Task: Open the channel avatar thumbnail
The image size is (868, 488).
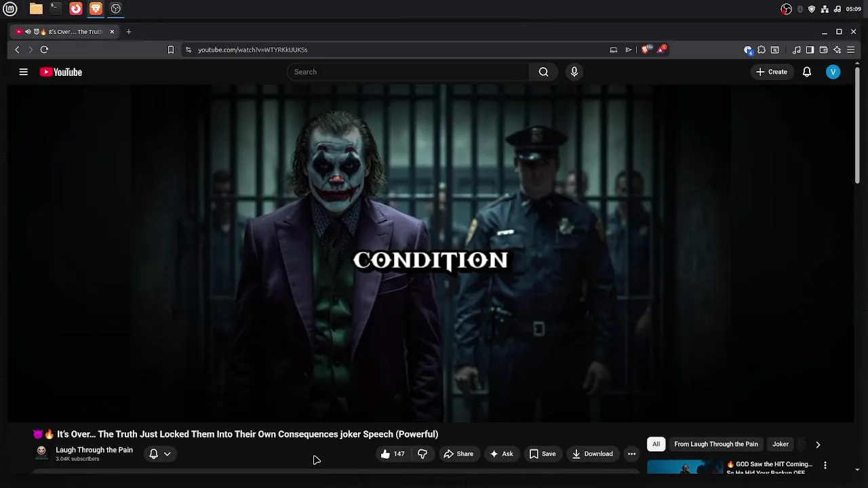Action: (x=41, y=453)
